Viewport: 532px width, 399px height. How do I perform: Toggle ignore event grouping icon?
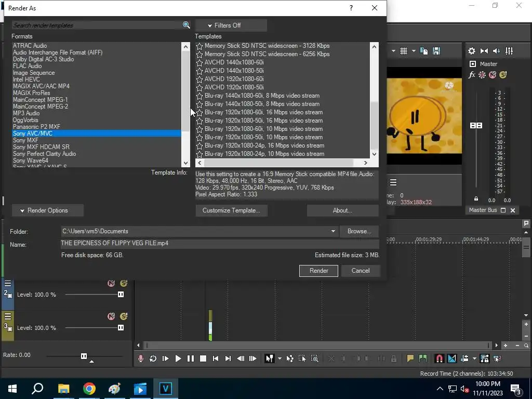(497, 358)
